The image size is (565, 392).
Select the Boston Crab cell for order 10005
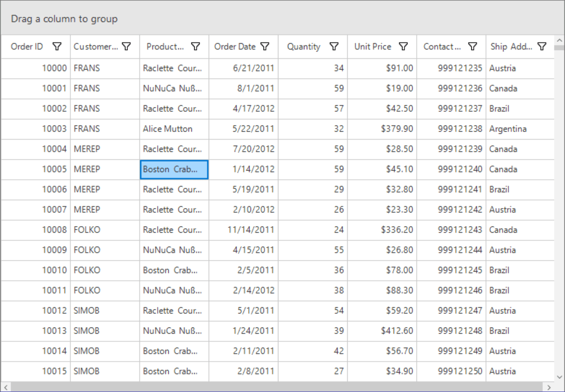(x=174, y=169)
